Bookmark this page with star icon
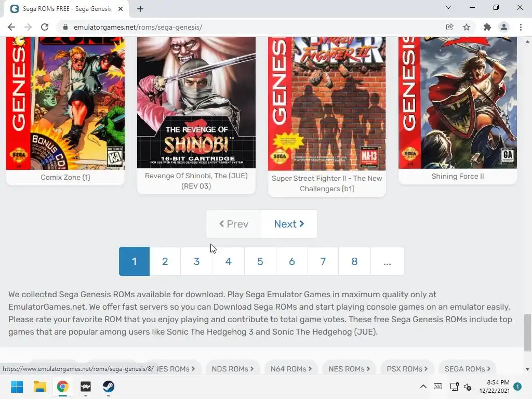The height and width of the screenshot is (399, 532). [467, 27]
